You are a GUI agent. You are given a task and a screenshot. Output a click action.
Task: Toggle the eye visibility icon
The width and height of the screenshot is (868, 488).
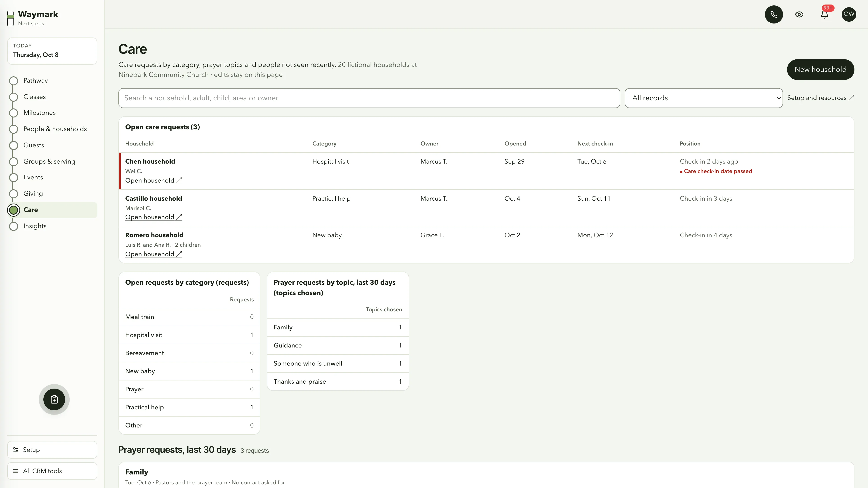[x=799, y=14]
